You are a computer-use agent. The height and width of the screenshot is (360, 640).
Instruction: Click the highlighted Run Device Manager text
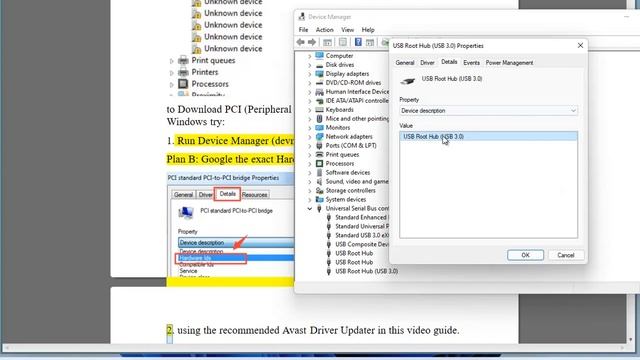tap(235, 141)
